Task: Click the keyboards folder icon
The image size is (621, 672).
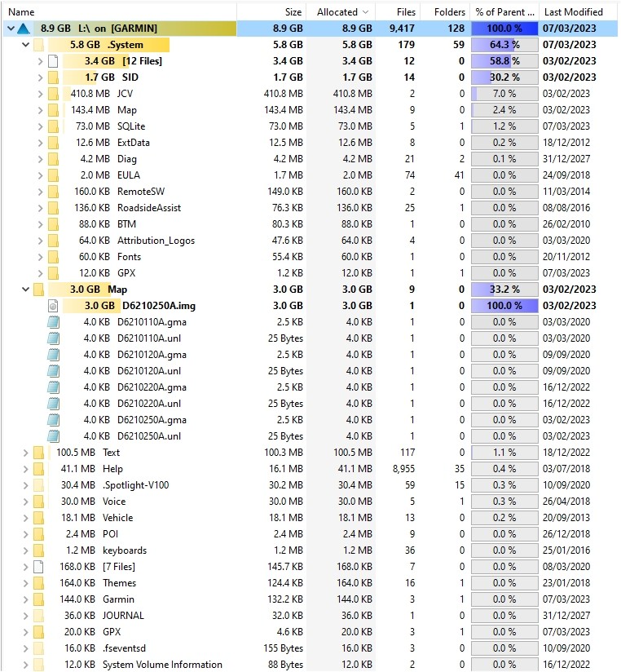Action: (38, 550)
